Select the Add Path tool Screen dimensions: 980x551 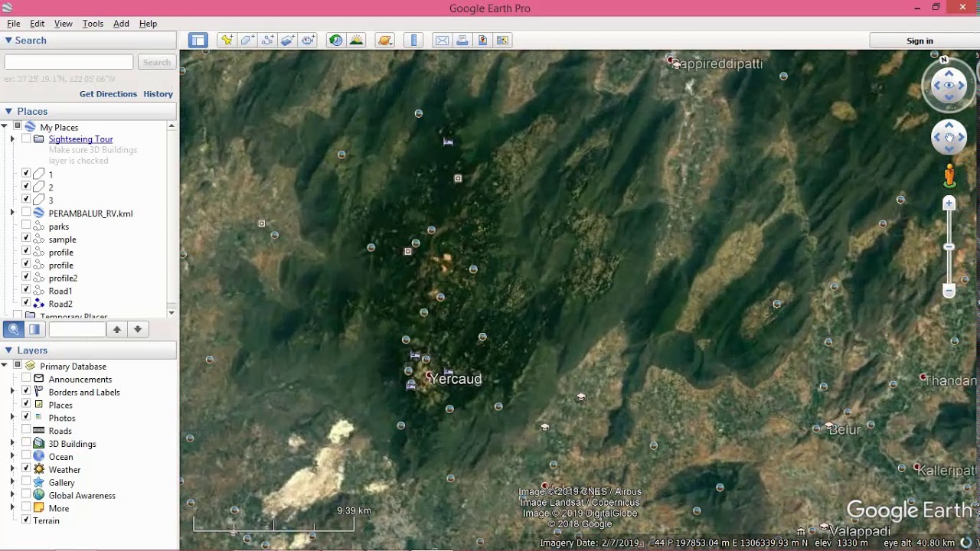(268, 41)
